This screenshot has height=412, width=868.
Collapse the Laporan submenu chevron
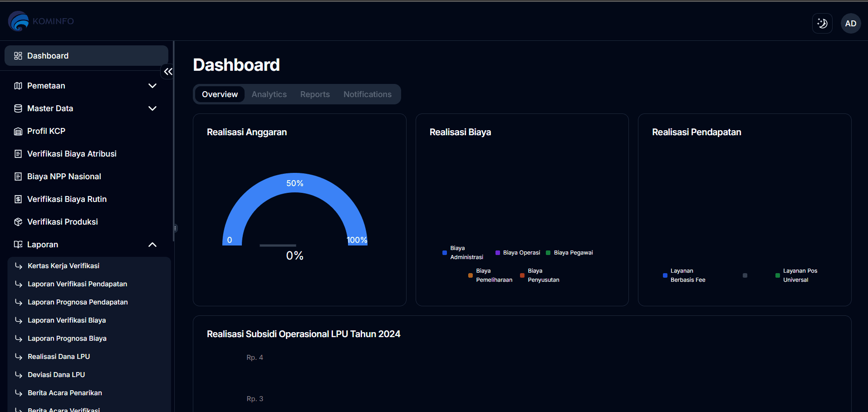click(x=152, y=245)
